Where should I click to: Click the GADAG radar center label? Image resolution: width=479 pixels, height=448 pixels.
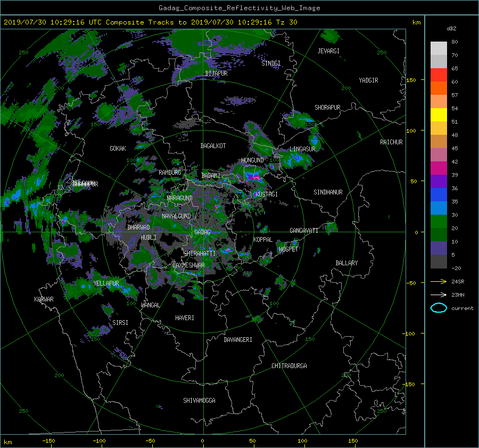coord(203,232)
